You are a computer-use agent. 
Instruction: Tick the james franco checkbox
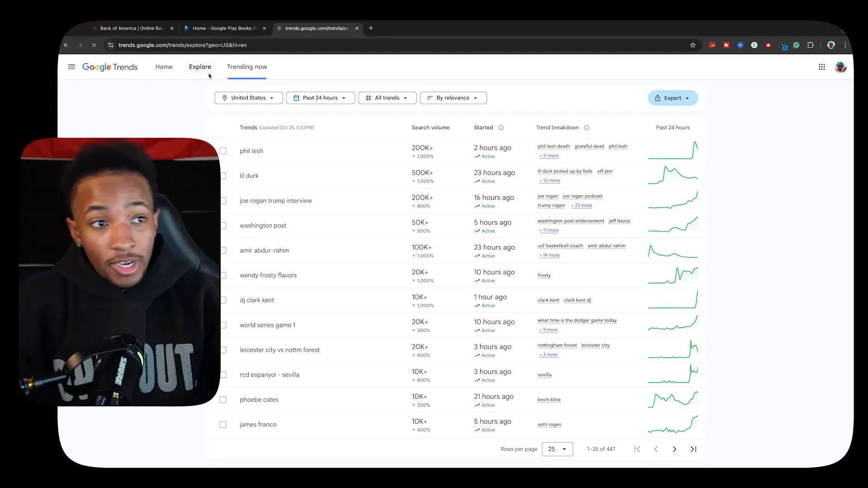(x=223, y=424)
